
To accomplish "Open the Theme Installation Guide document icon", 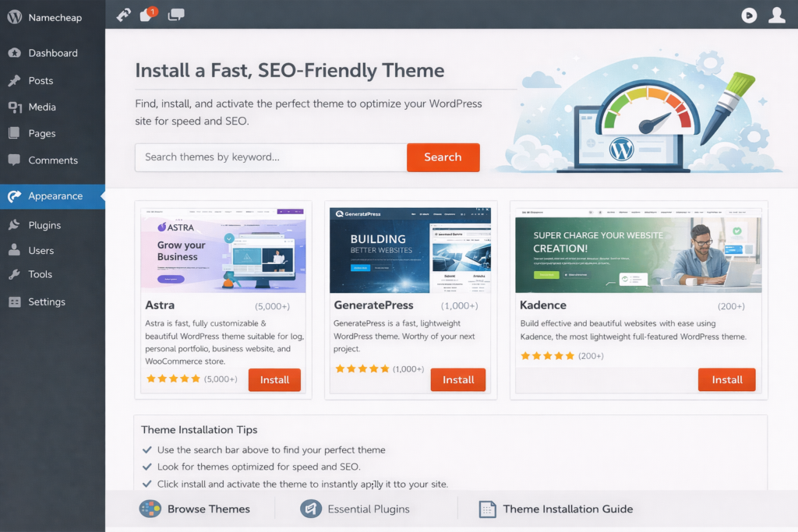I will (489, 509).
